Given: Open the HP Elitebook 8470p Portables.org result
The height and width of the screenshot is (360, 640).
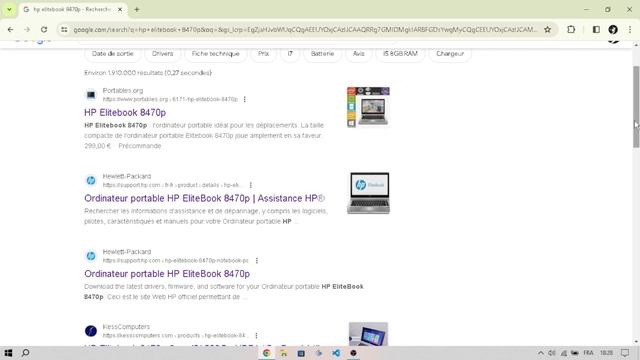Looking at the screenshot, I should click(125, 112).
